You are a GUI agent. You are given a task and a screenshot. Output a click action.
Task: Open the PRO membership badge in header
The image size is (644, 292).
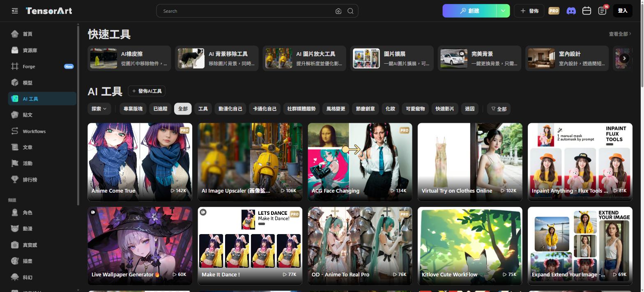click(554, 11)
